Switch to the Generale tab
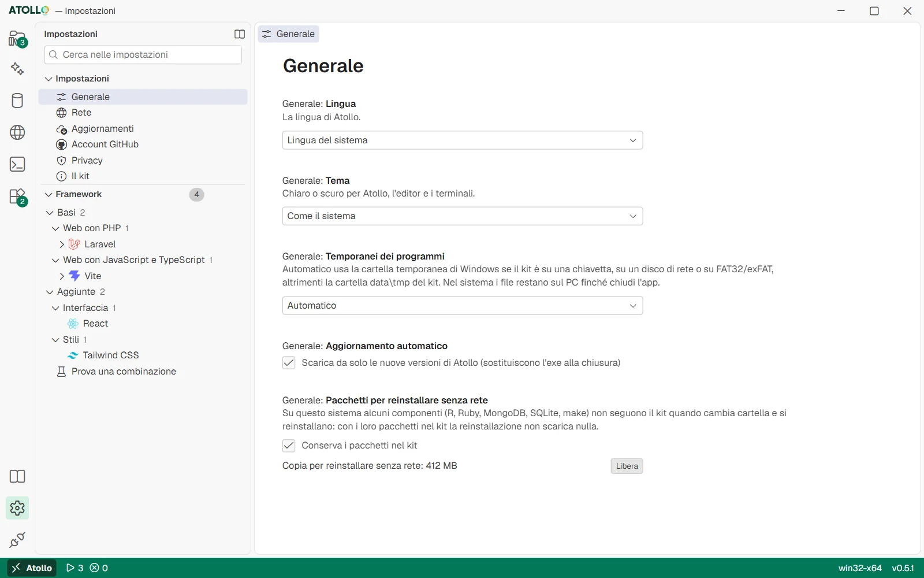 [x=288, y=34]
